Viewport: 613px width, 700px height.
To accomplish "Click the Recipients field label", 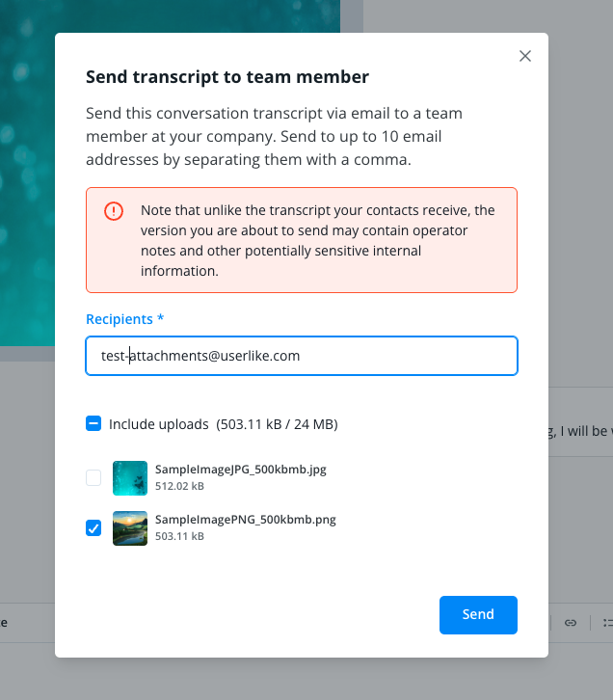I will pyautogui.click(x=119, y=319).
